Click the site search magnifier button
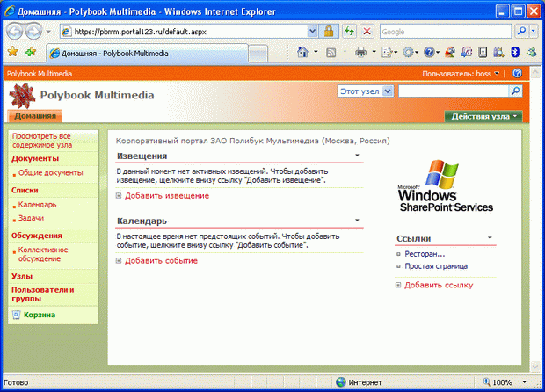 coord(515,91)
